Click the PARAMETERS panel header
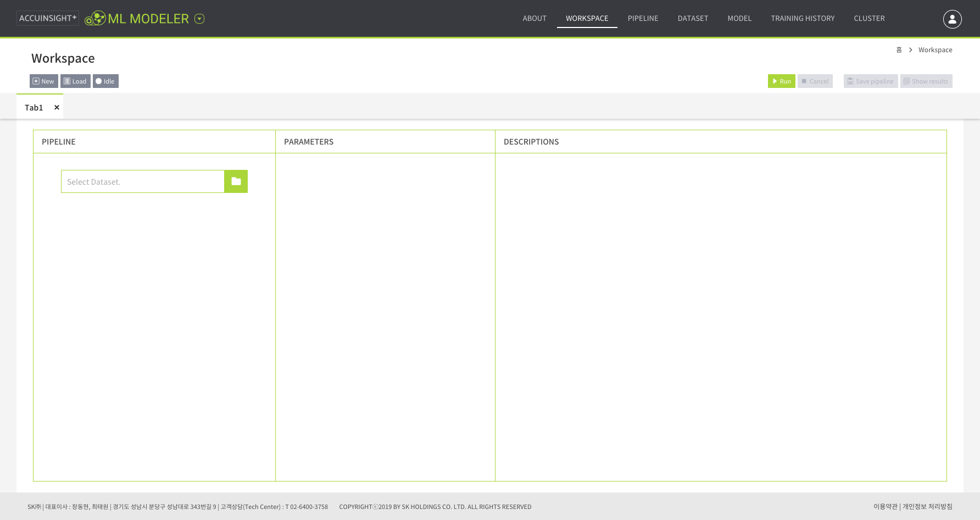The width and height of the screenshot is (980, 520). tap(309, 142)
